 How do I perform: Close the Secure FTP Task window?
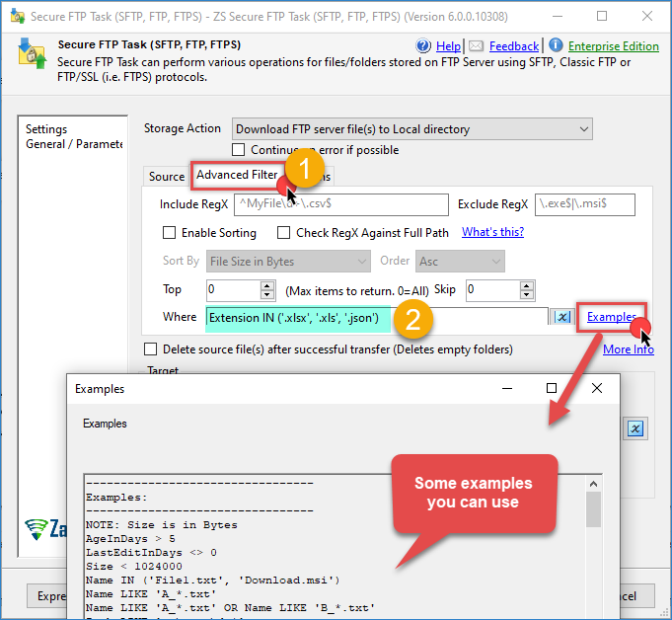coord(647,17)
